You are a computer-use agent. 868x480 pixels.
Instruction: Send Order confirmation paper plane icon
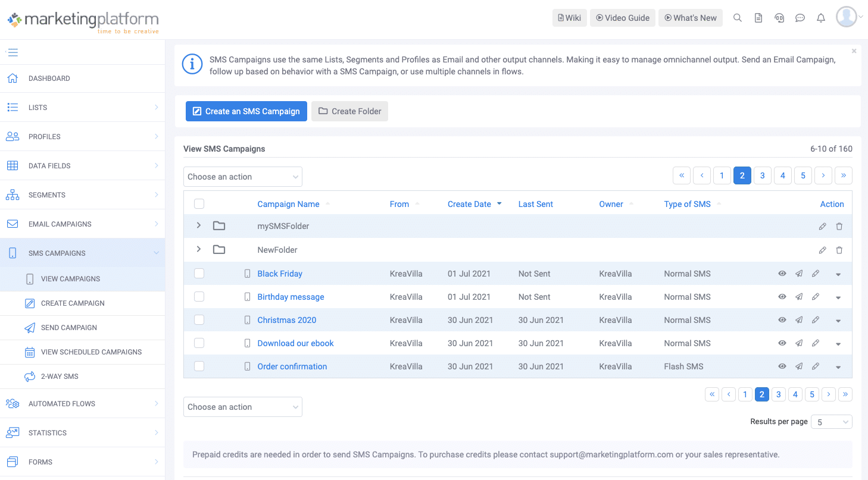point(799,366)
